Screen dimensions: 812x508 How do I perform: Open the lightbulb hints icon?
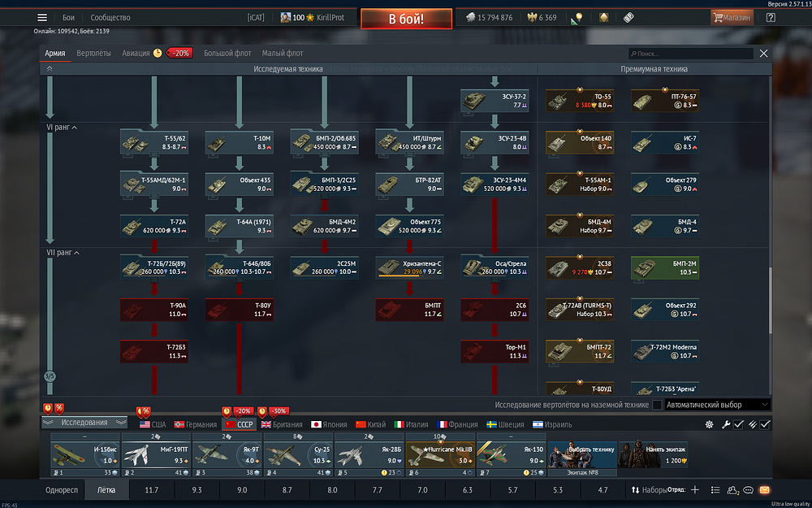pos(579,17)
